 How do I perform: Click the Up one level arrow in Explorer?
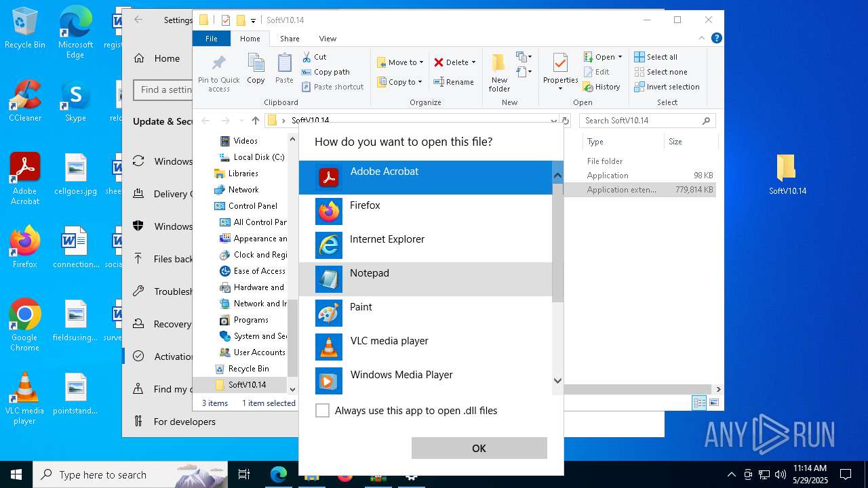[255, 121]
